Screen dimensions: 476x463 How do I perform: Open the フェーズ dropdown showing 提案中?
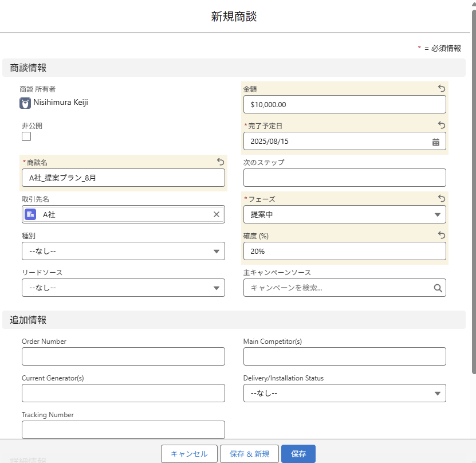[345, 214]
